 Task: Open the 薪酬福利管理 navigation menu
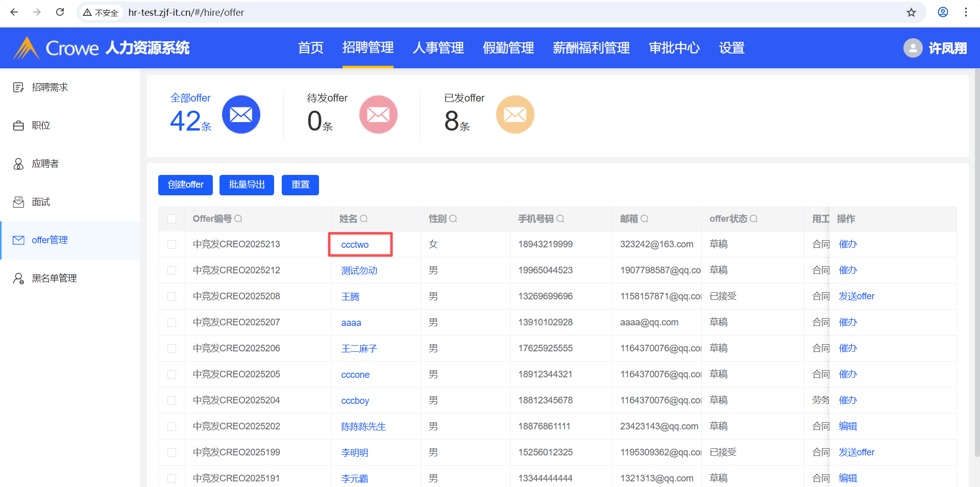click(x=591, y=48)
